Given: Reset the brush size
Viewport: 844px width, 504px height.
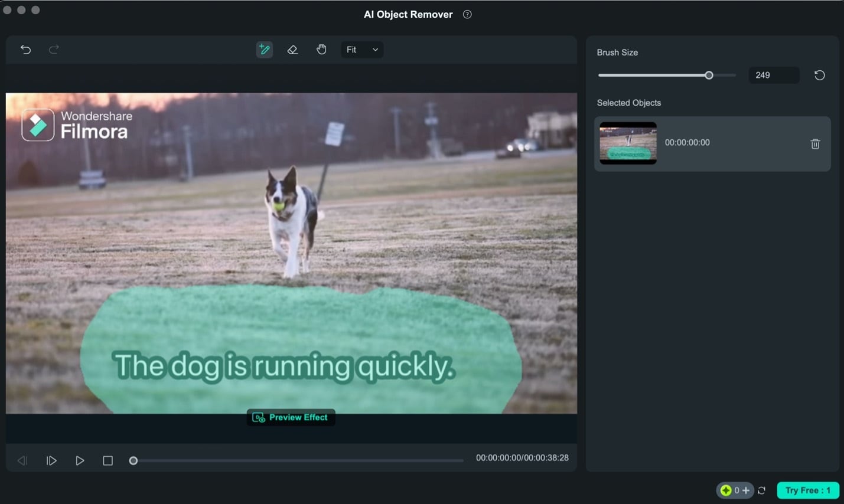Looking at the screenshot, I should point(819,75).
